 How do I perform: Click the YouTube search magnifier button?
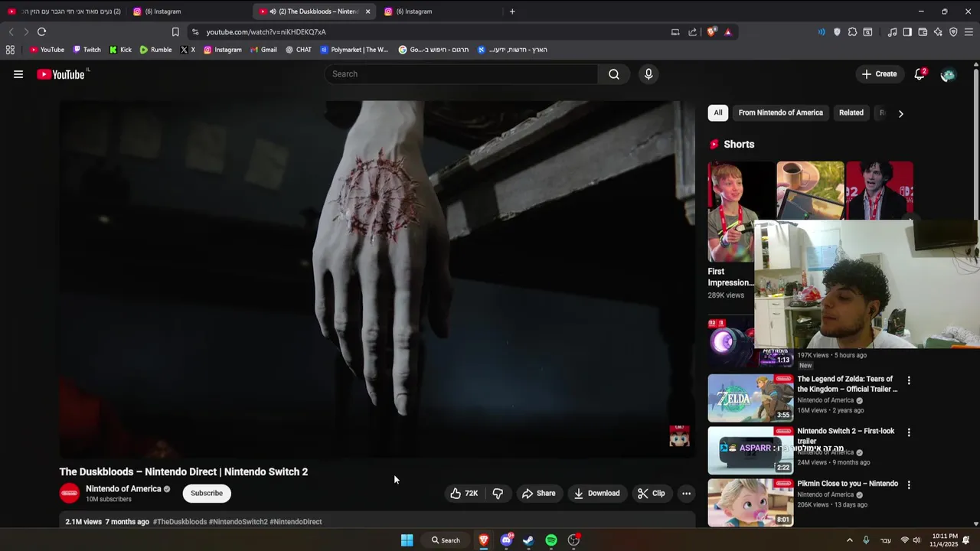coord(614,74)
